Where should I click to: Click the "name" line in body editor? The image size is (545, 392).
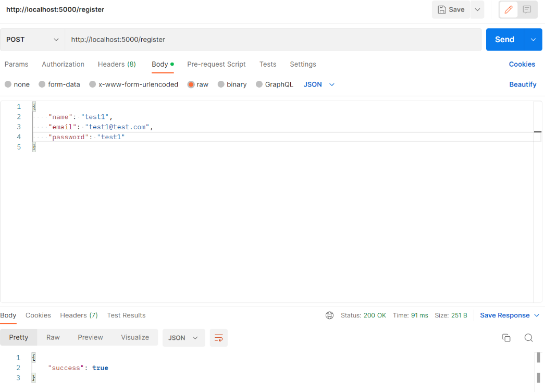[80, 117]
